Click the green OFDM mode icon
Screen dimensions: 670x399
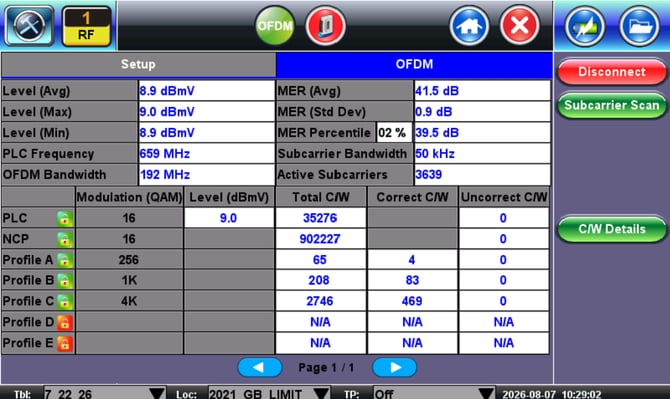pyautogui.click(x=275, y=26)
